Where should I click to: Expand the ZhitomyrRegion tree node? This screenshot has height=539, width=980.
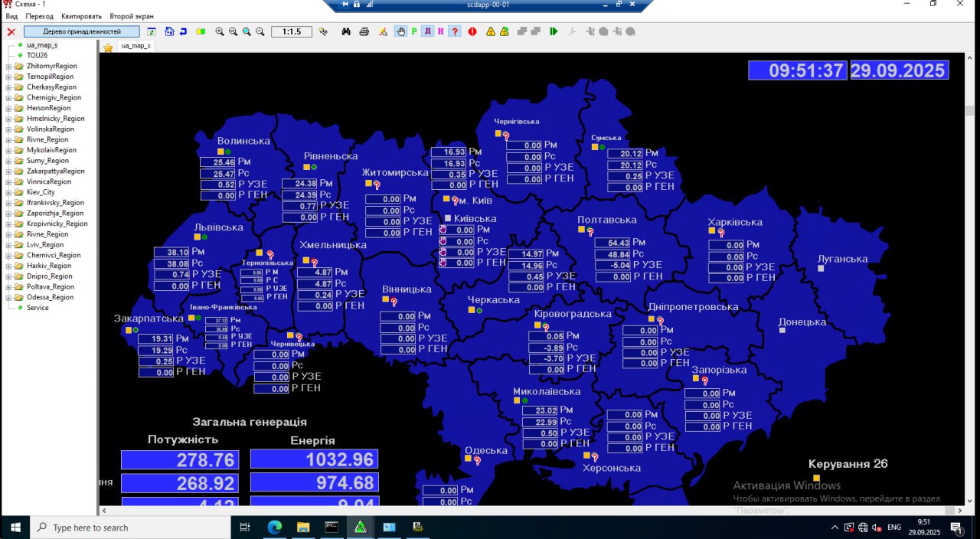[8, 67]
